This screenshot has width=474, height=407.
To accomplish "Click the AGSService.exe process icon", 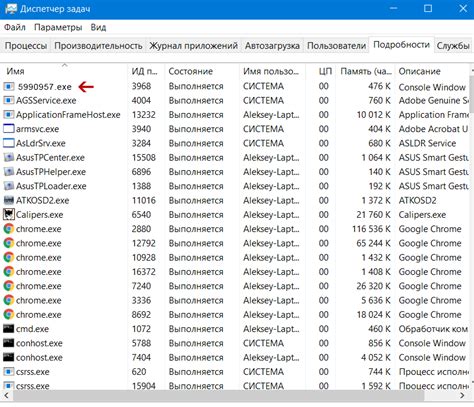I will pyautogui.click(x=9, y=100).
